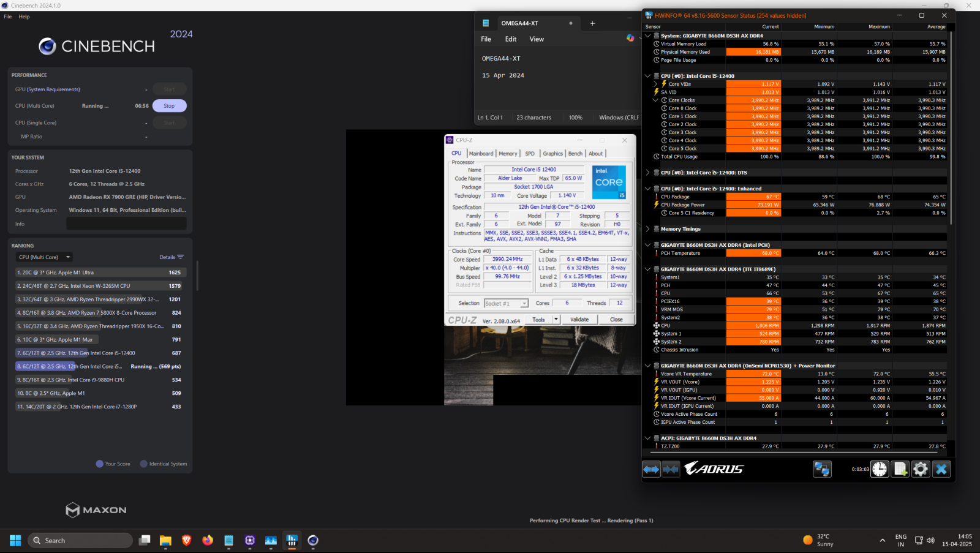Open volume control in system tray

(930, 540)
